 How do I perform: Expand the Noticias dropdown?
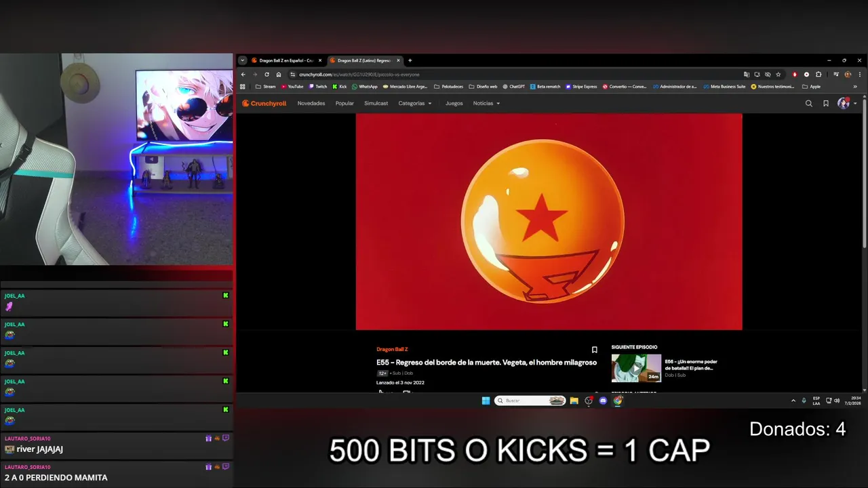(x=486, y=104)
